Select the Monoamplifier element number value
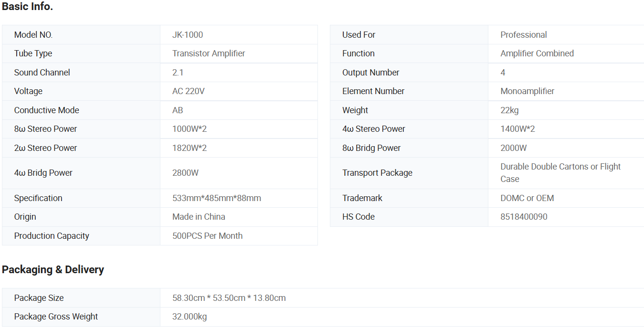The image size is (644, 330). (527, 91)
